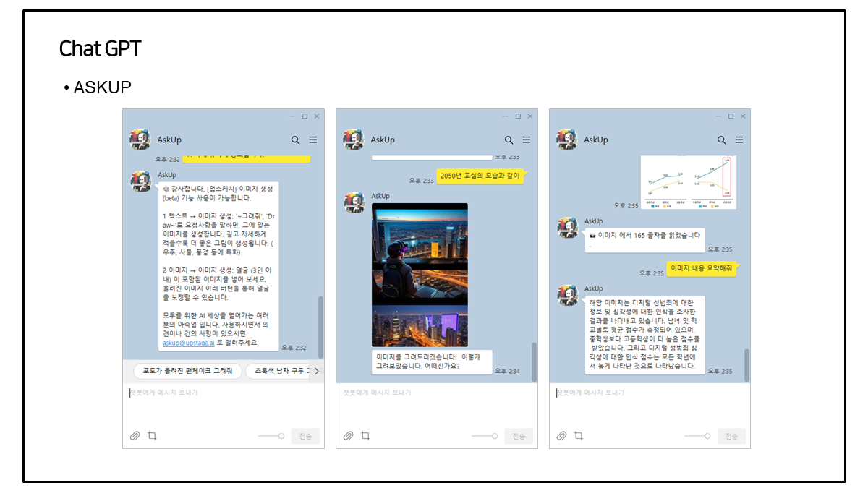868x488 pixels.
Task: Choose the 초록색 남자 구두 suggestion chip
Action: point(278,371)
